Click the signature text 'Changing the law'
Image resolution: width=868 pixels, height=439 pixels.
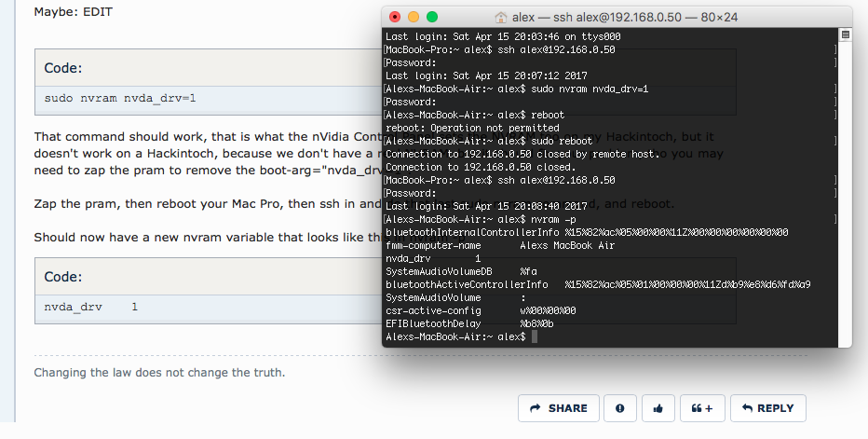159,373
